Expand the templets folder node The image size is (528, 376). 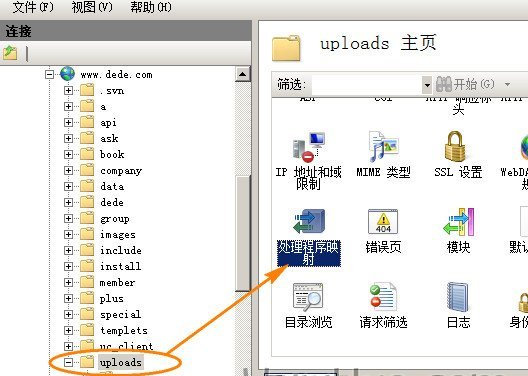68,330
